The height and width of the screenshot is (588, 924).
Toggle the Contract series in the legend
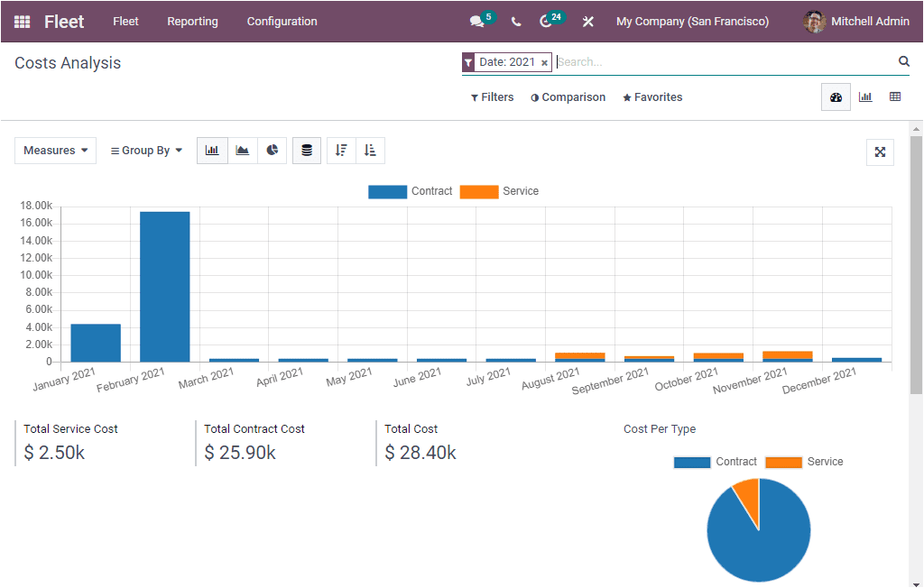click(412, 191)
